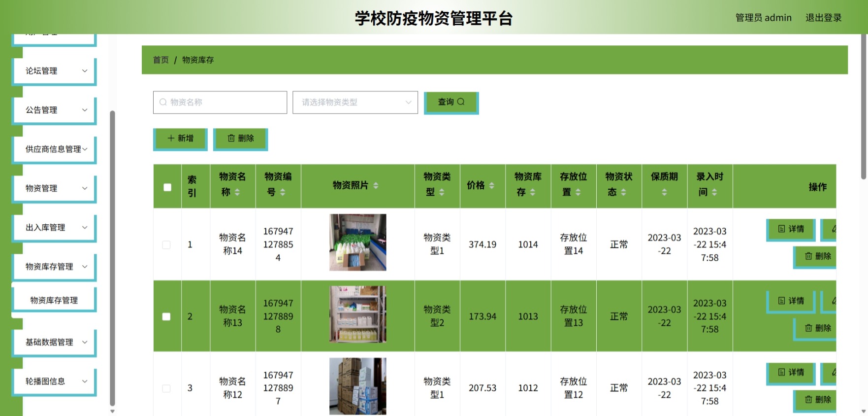Click 管理员 admin in header
The width and height of the screenshot is (868, 416).
click(763, 18)
